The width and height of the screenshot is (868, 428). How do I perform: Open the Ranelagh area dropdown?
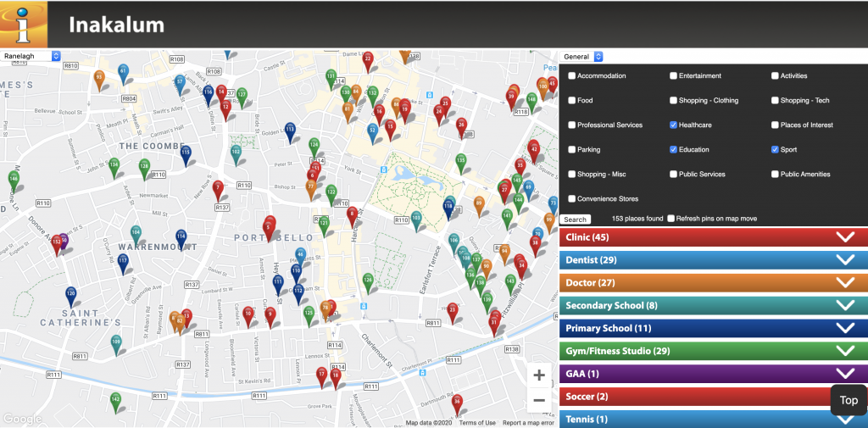(x=31, y=56)
